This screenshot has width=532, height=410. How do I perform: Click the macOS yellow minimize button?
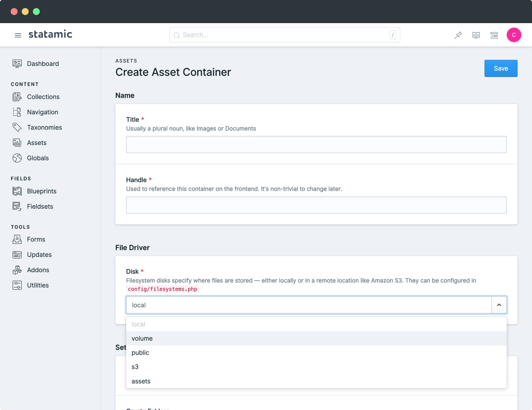coord(25,11)
